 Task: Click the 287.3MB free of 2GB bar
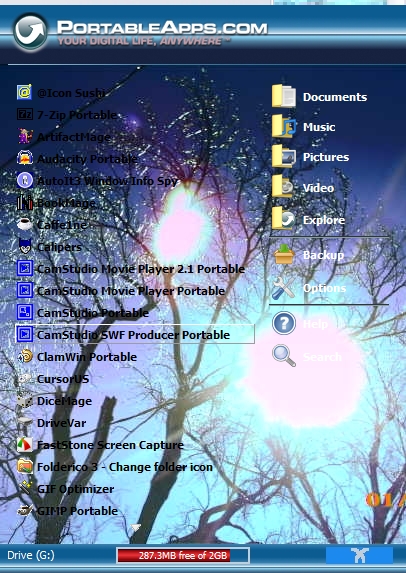183,555
